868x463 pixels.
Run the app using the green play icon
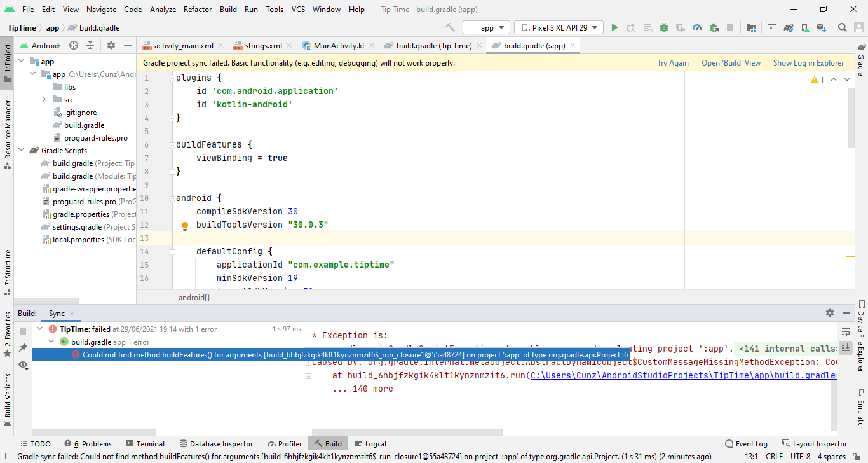click(x=615, y=27)
